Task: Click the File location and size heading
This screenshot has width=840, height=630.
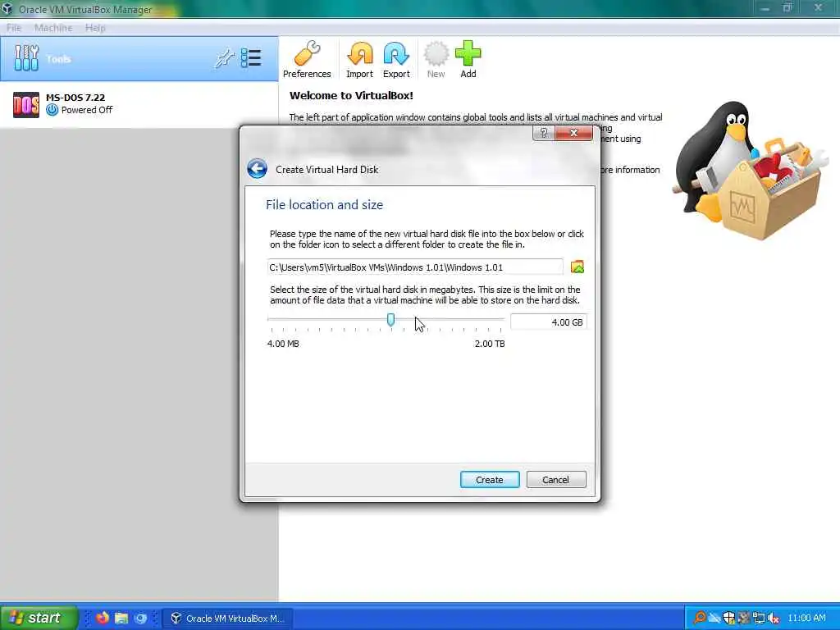Action: tap(324, 204)
